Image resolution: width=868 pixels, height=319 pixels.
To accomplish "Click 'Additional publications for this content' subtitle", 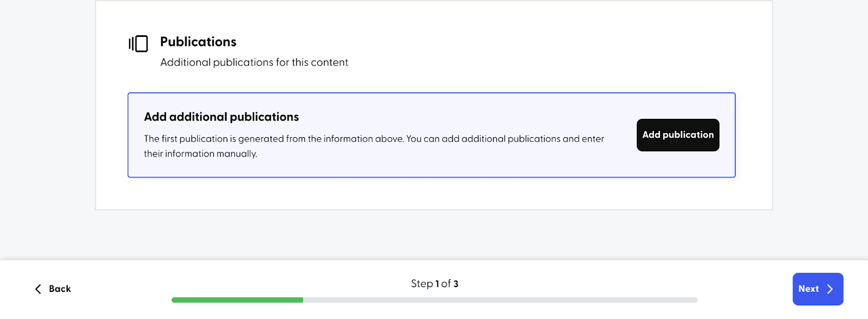I will point(254,62).
